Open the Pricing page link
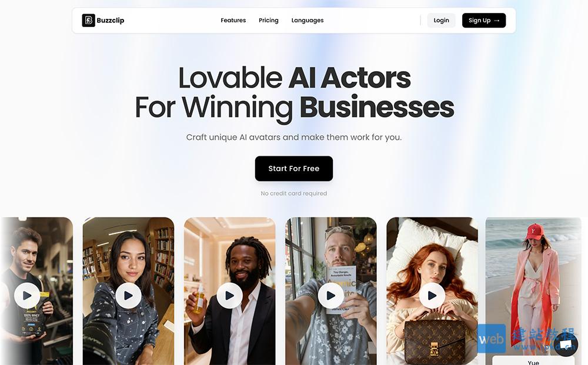This screenshot has width=588, height=365. coord(269,20)
